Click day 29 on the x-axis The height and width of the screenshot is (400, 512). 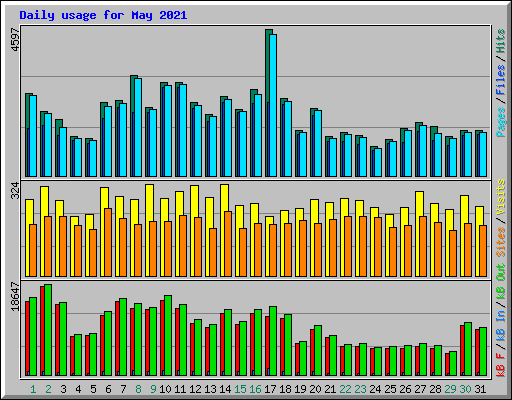tap(450, 389)
